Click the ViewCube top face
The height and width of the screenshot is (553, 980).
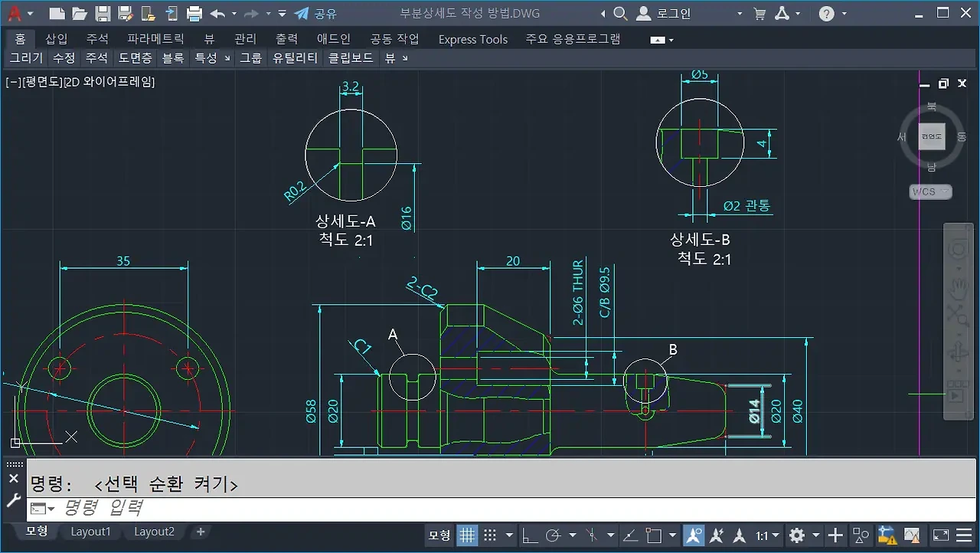(932, 136)
